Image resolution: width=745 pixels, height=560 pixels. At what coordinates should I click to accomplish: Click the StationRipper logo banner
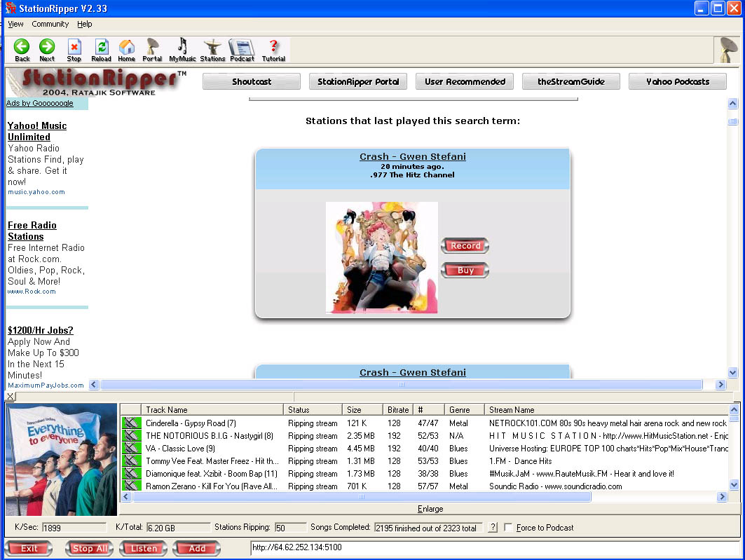[97, 82]
